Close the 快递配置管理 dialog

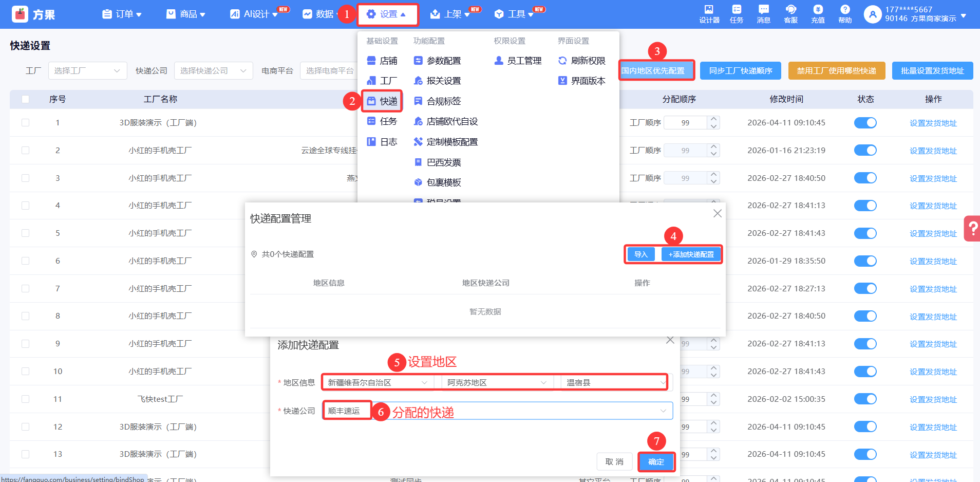click(x=718, y=213)
